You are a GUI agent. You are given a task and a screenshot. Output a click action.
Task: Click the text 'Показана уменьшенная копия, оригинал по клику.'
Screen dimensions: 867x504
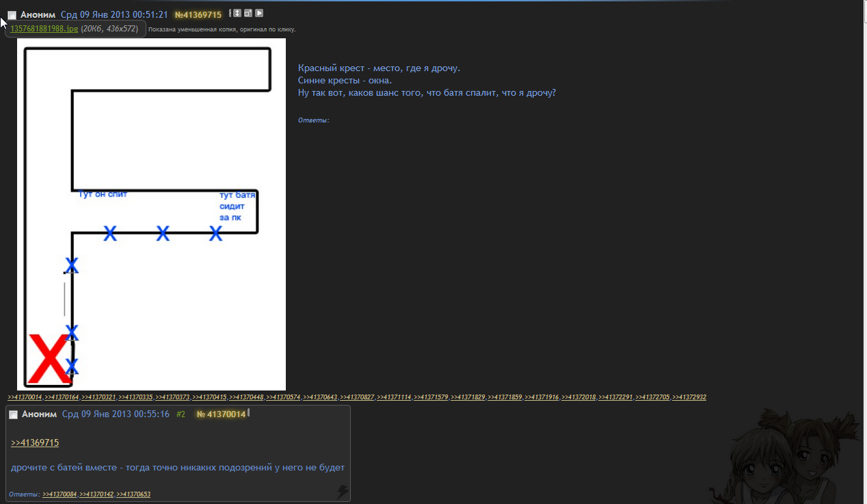point(222,29)
